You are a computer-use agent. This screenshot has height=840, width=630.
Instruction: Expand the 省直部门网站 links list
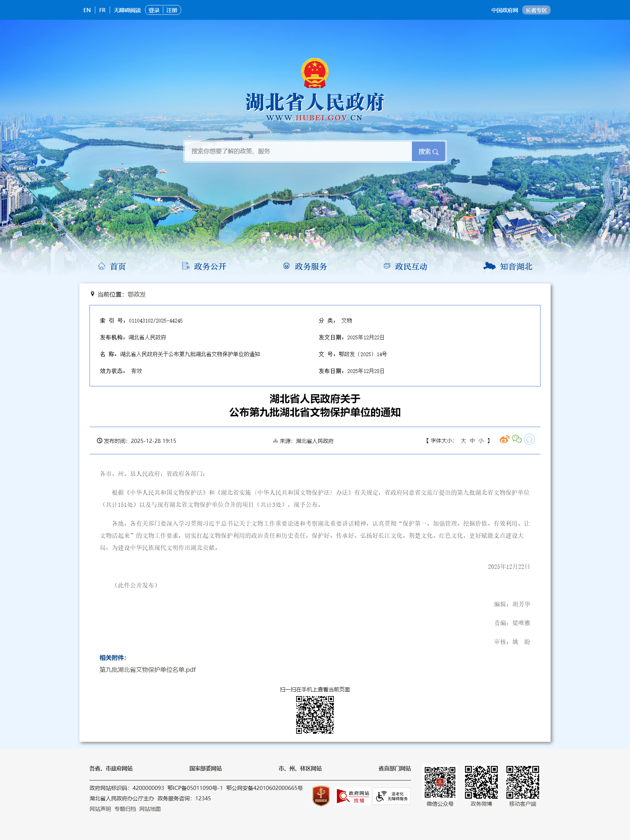[394, 768]
